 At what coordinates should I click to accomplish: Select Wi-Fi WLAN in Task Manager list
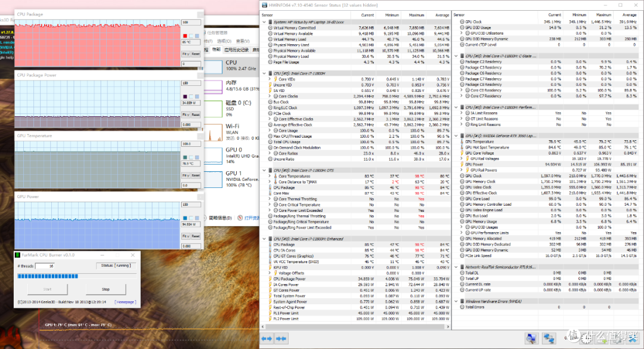point(231,131)
